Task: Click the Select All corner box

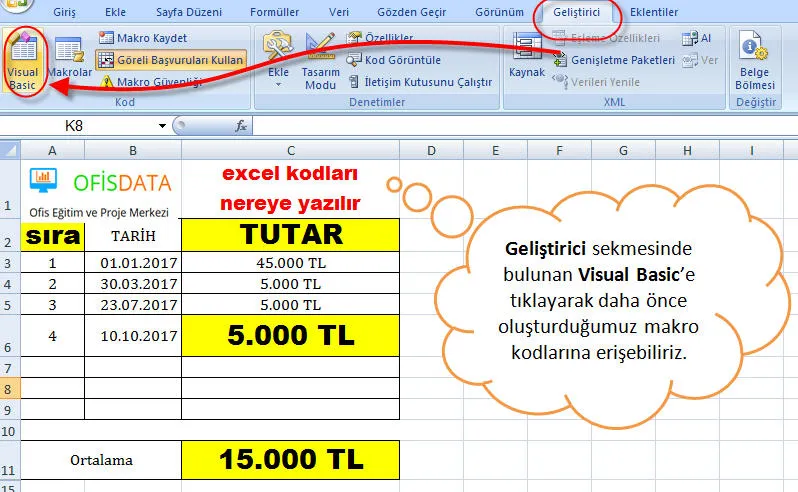Action: coord(10,150)
